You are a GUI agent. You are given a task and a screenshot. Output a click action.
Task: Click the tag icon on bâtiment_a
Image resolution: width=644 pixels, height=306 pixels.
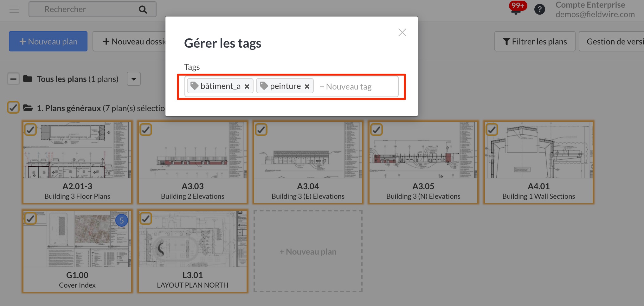coord(195,85)
